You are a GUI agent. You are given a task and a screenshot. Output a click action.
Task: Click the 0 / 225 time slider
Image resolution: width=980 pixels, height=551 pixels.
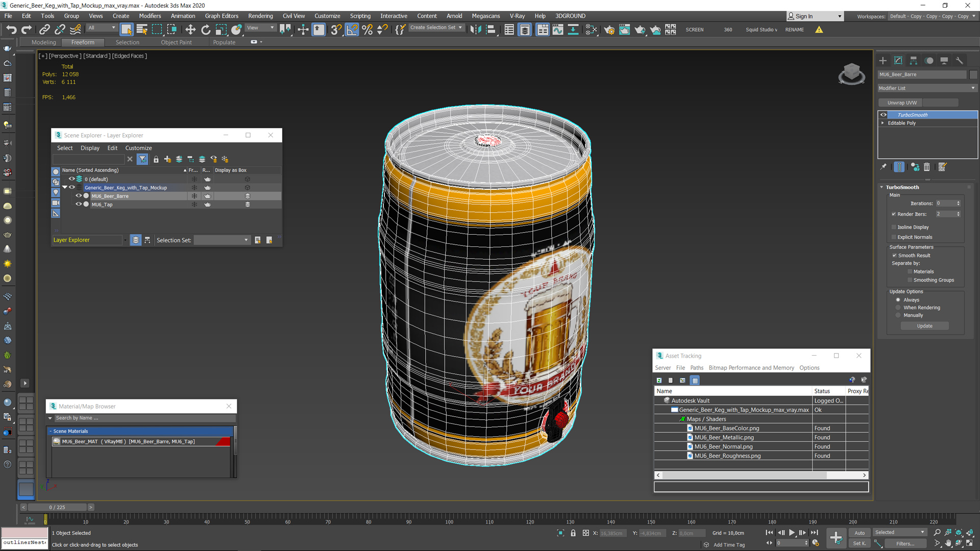(57, 507)
